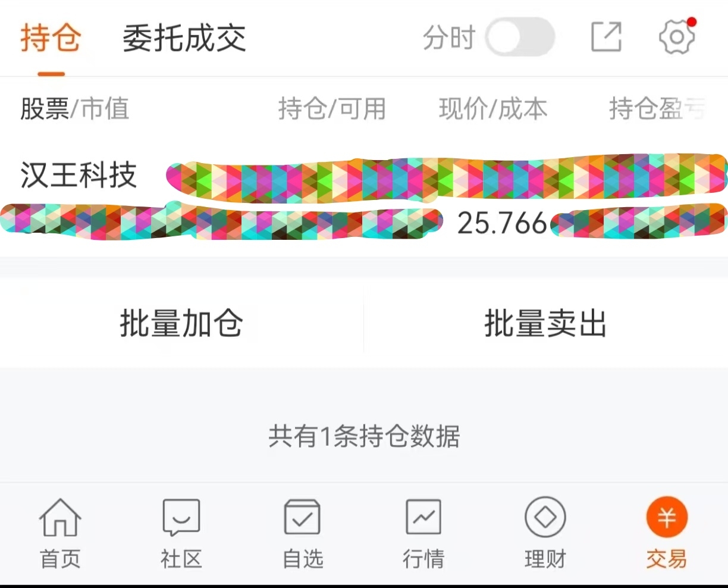Open the settings gear icon

point(677,37)
